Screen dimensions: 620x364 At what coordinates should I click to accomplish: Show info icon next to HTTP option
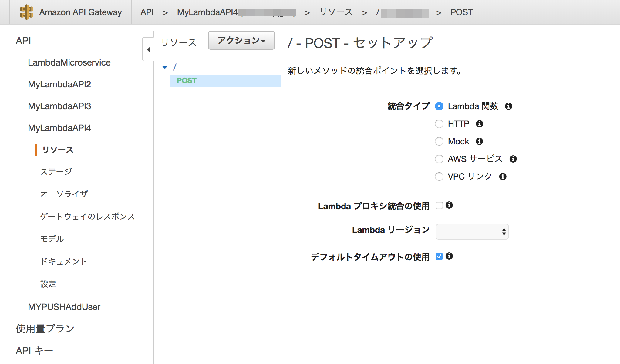point(480,124)
